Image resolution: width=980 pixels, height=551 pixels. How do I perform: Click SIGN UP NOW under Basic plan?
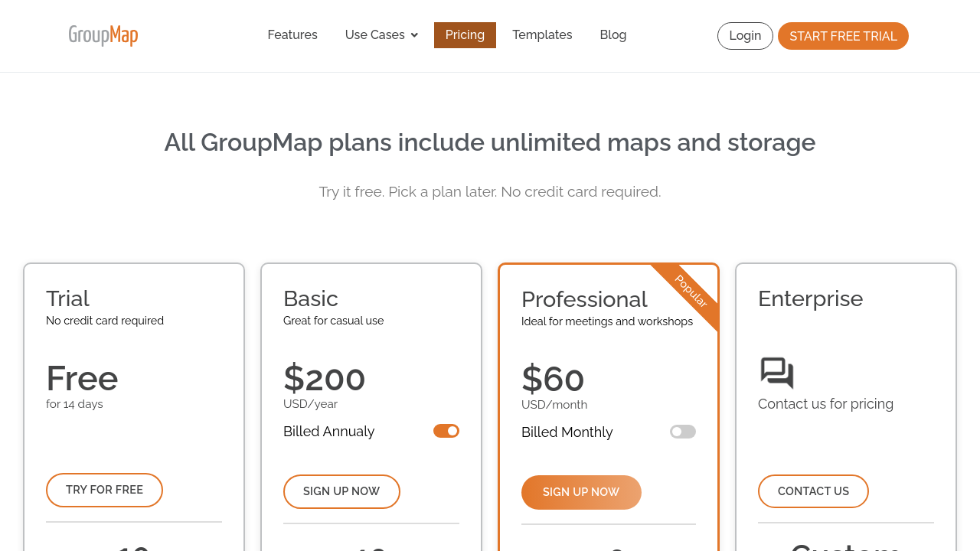coord(341,491)
